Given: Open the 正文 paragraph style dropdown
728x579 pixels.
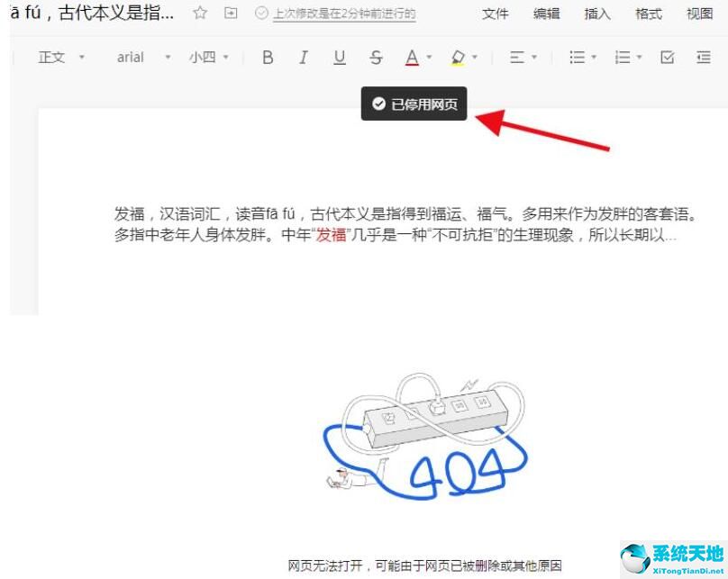Looking at the screenshot, I should 59,57.
